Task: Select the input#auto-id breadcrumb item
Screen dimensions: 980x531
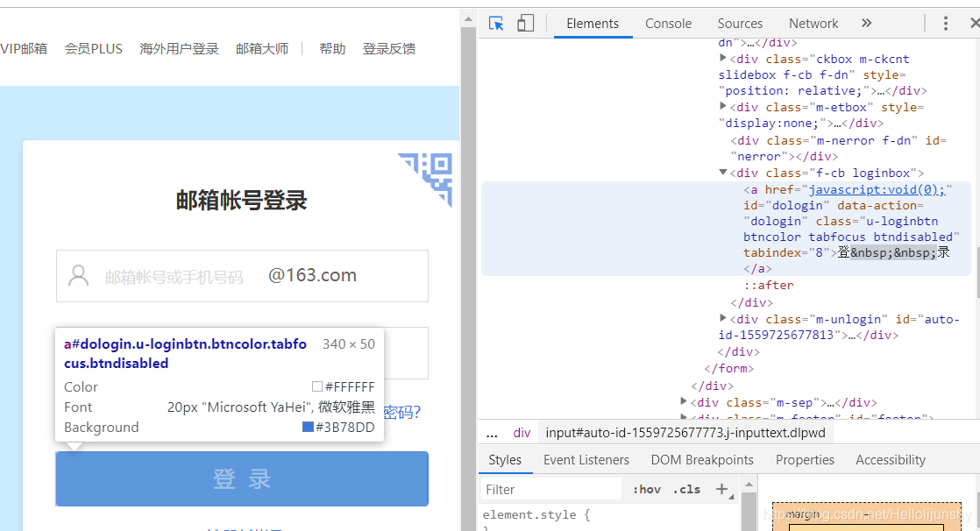Action: (685, 433)
